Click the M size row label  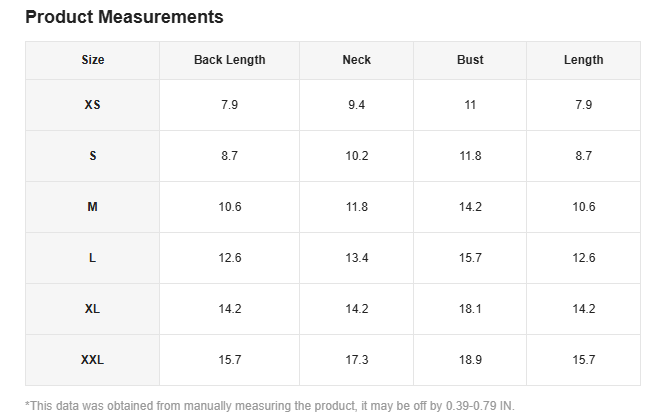pyautogui.click(x=93, y=207)
